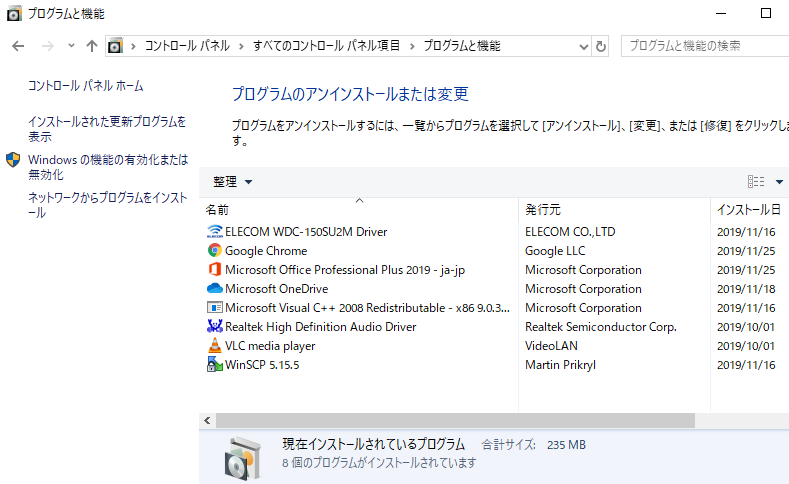Click VLC media player install date 2019/10/01
Viewport: 789px width, 484px height.
(x=746, y=346)
